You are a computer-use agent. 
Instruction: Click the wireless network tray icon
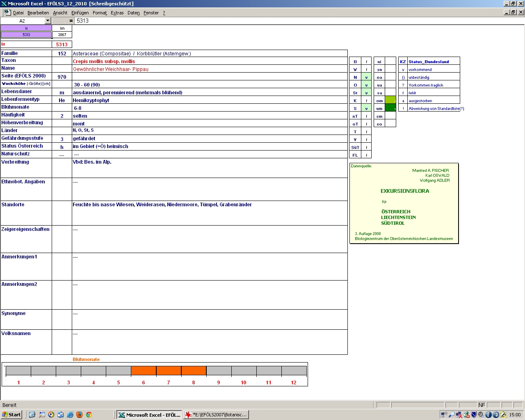444,415
